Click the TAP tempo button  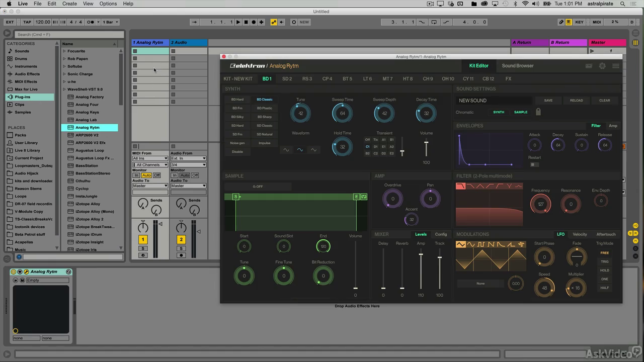[x=27, y=22]
